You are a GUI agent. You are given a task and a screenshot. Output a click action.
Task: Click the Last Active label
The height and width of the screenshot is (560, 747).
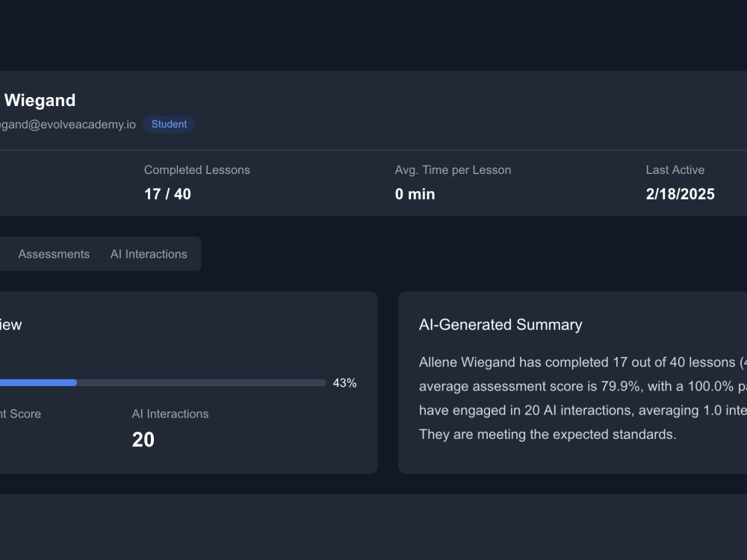point(675,170)
